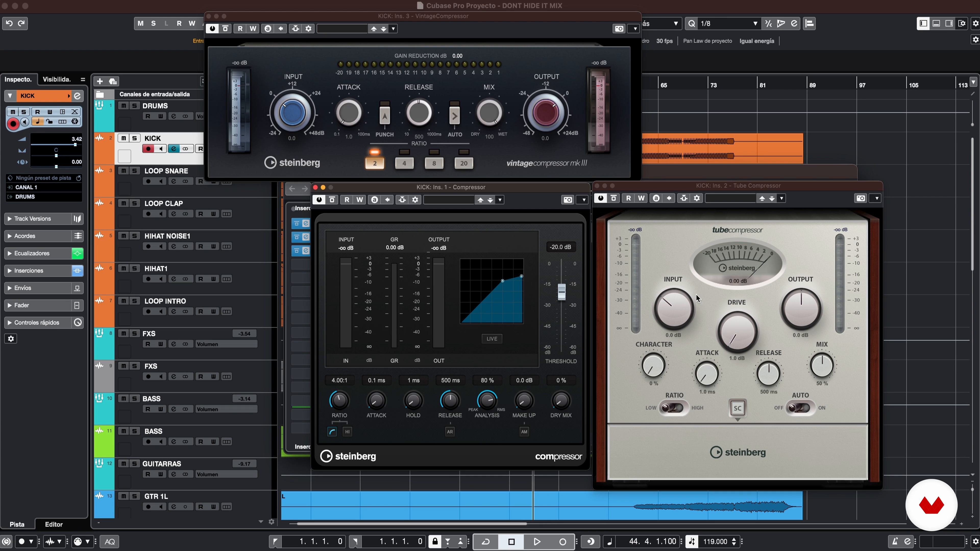Open the preset dropdown arrow in Compressor window
This screenshot has height=551, width=980.
click(500, 200)
